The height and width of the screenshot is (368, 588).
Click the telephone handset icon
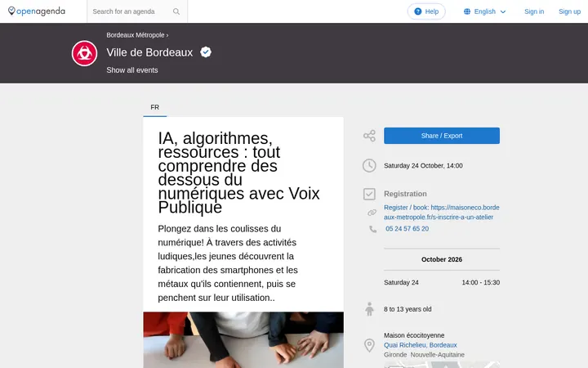372,229
